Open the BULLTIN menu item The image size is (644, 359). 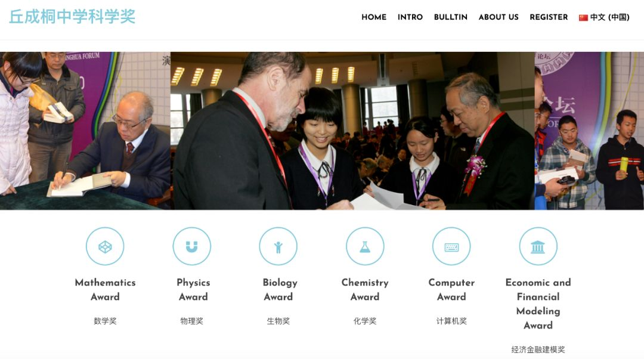tap(451, 17)
